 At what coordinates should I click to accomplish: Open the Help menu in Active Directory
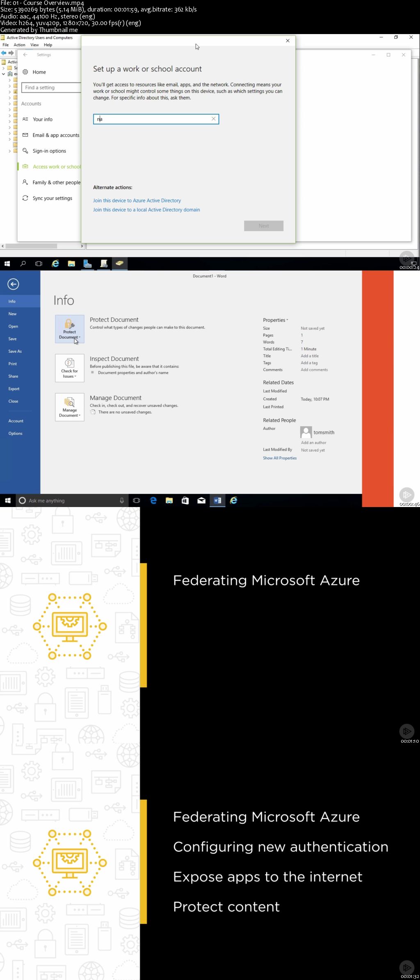pyautogui.click(x=48, y=45)
